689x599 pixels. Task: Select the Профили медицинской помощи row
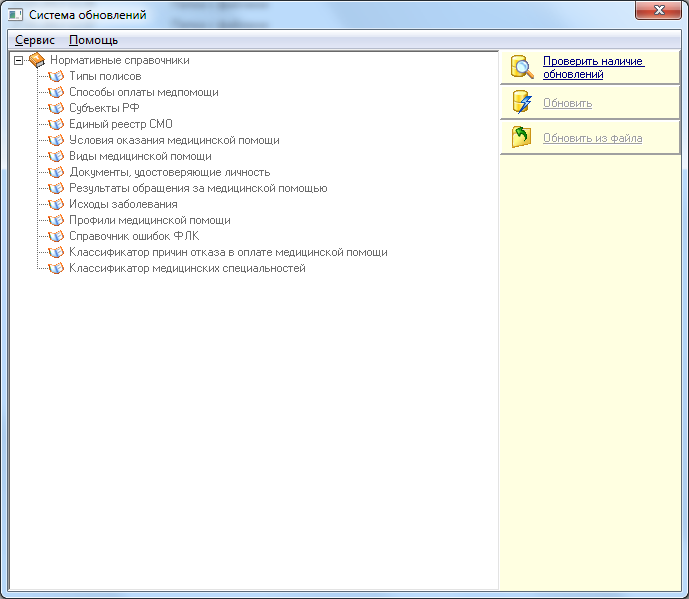pyautogui.click(x=150, y=220)
